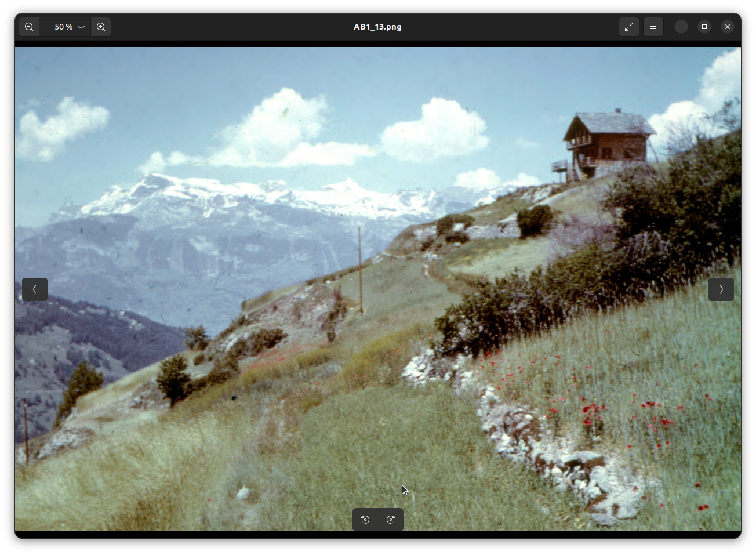Rotate the image counterclockwise
This screenshot has height=555, width=756.
tap(365, 520)
